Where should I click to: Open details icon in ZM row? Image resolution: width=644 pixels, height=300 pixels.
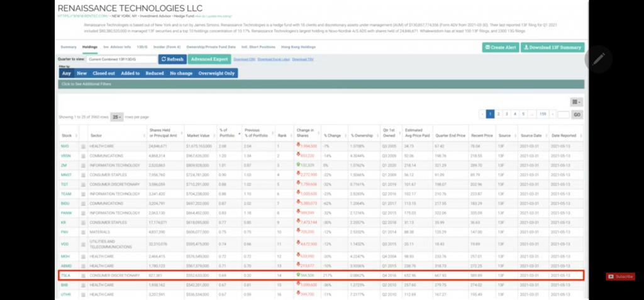tap(83, 165)
